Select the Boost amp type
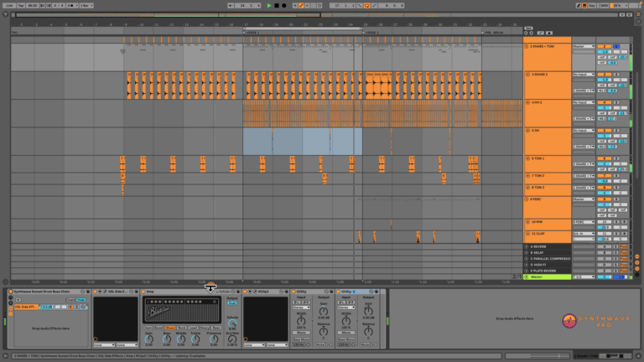 pos(158,328)
